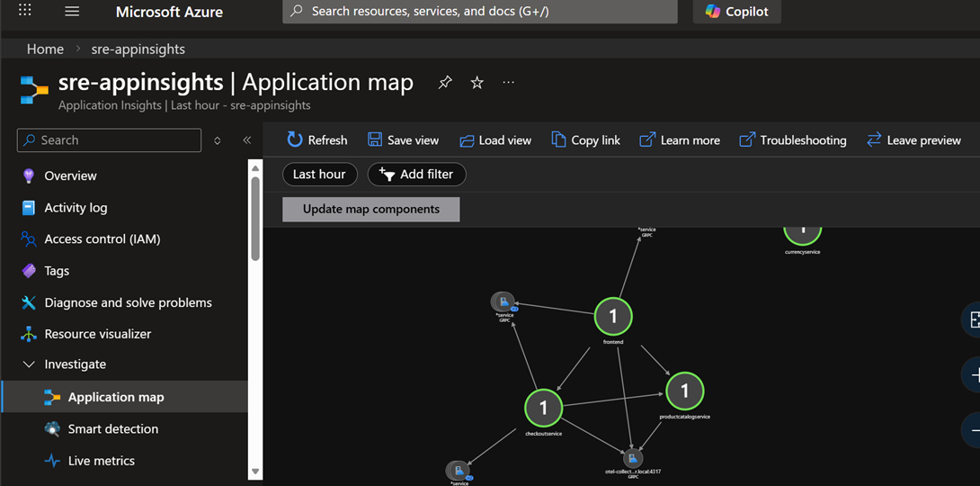Open the sre-appinsights breadcrumb
The width and height of the screenshot is (980, 486).
pyautogui.click(x=138, y=49)
